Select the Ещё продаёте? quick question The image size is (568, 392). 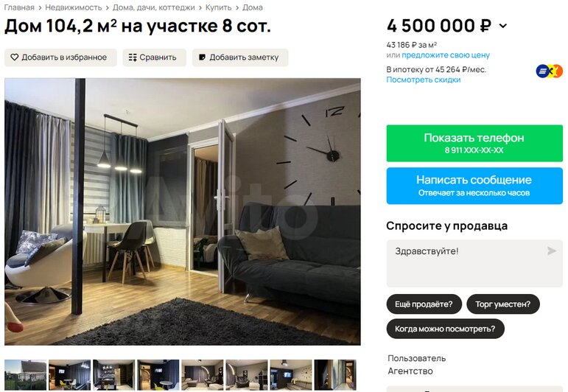424,304
